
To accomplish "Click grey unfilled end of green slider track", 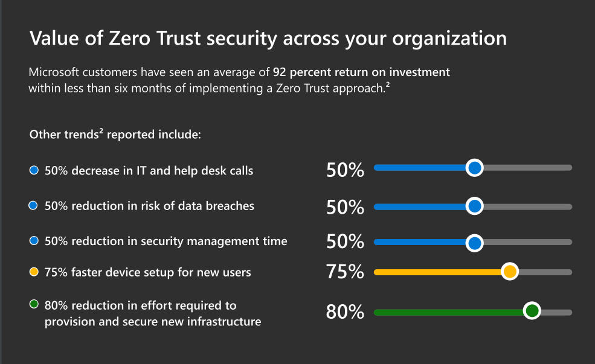I will coord(559,312).
